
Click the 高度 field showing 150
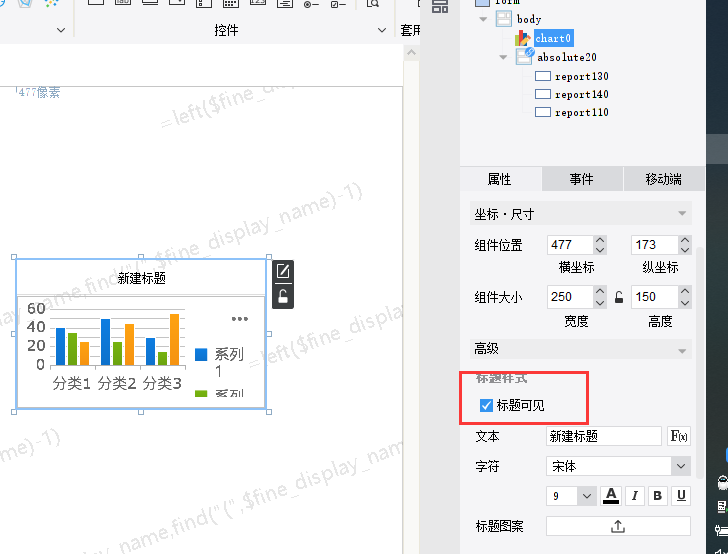[x=655, y=297]
